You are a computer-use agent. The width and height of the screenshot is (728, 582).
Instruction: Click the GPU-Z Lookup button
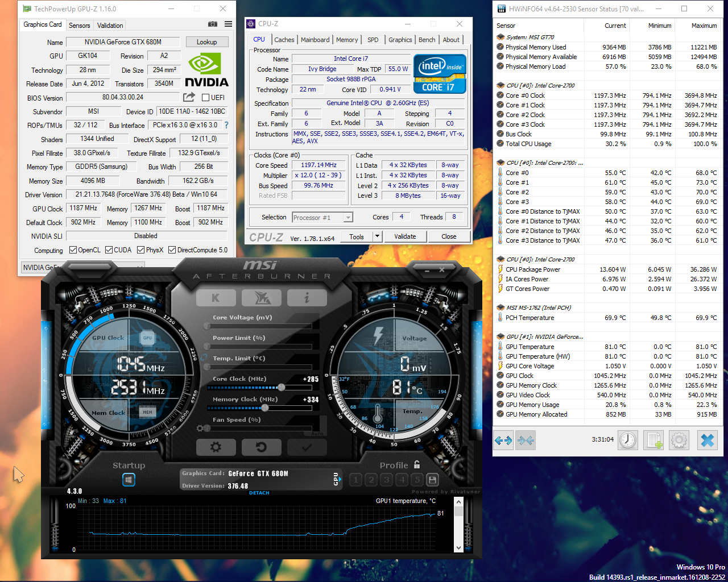[206, 42]
